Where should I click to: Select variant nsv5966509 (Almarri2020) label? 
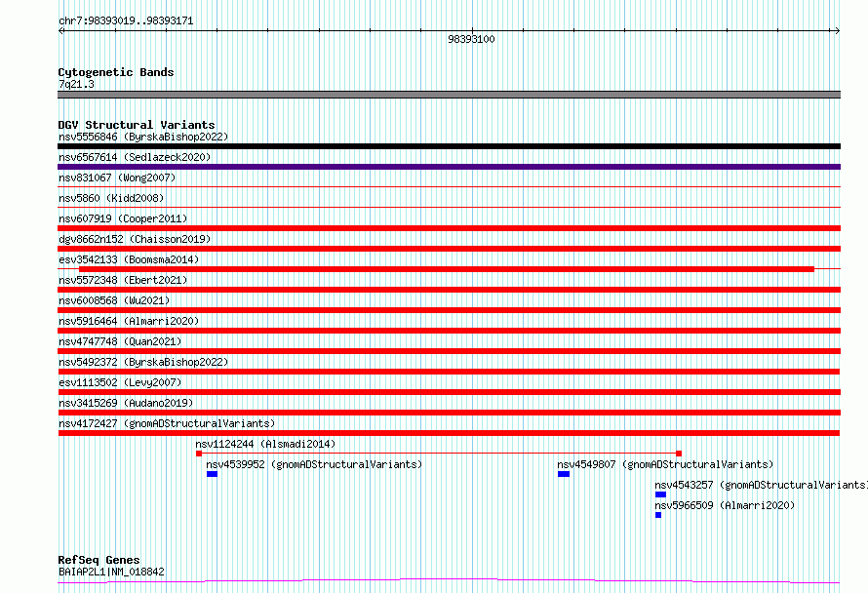coord(724,505)
